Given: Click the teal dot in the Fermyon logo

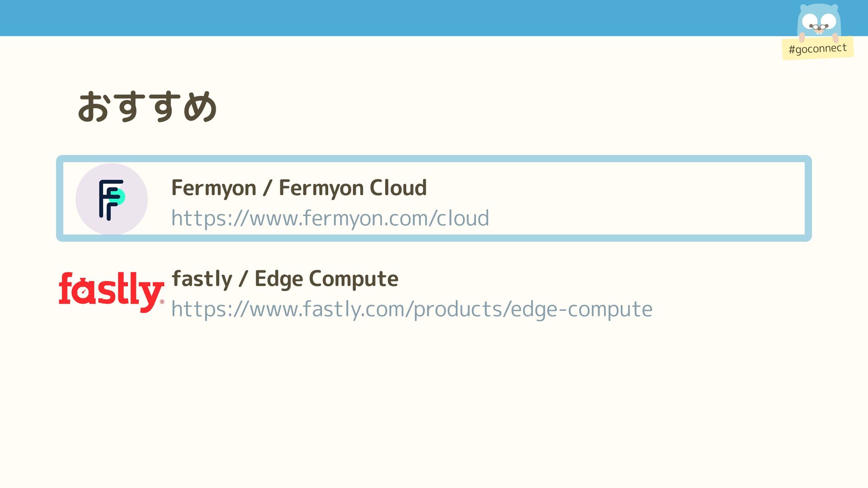Looking at the screenshot, I should 119,197.
